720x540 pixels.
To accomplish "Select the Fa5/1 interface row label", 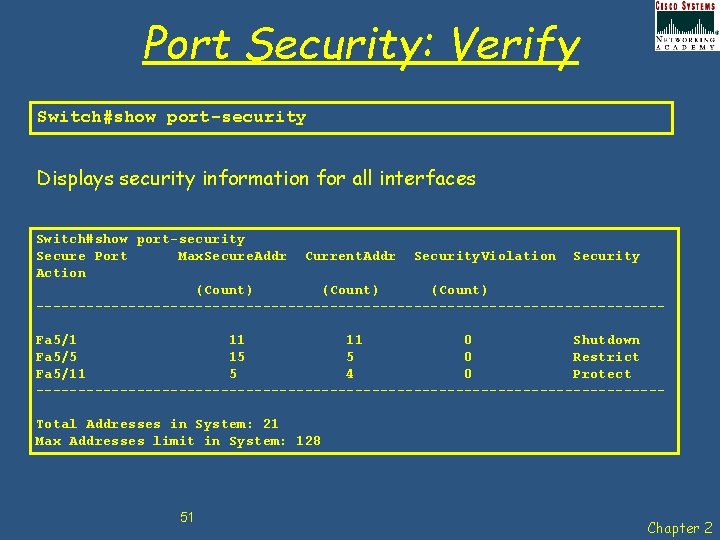I will [x=56, y=340].
